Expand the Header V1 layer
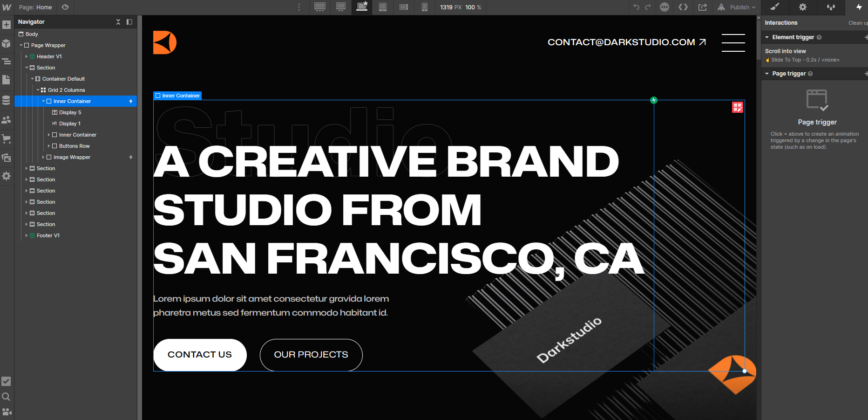 click(27, 56)
